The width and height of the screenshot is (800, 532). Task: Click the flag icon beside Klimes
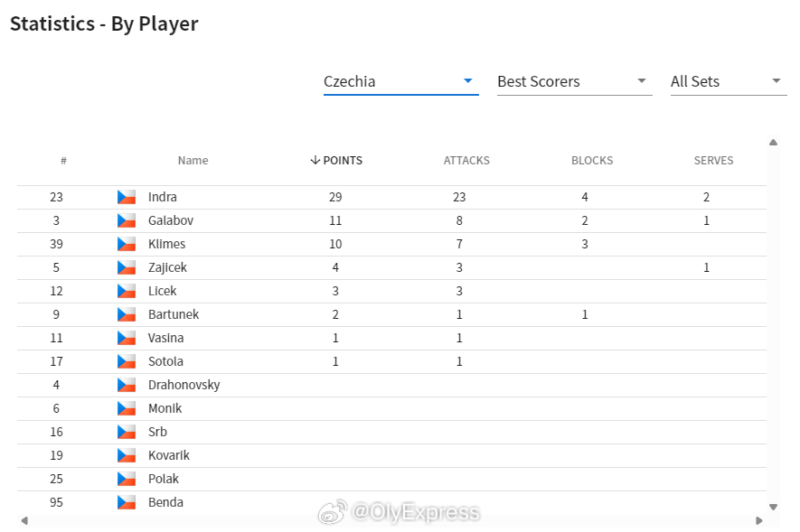(127, 244)
